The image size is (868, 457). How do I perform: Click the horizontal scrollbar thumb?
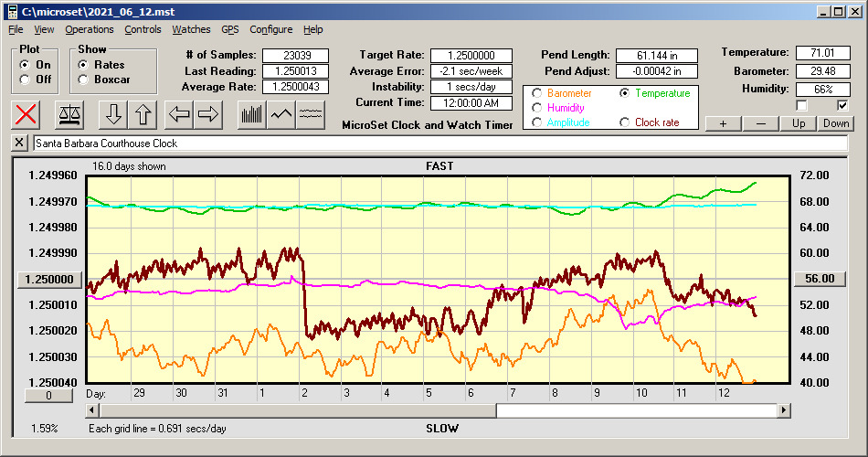click(298, 410)
